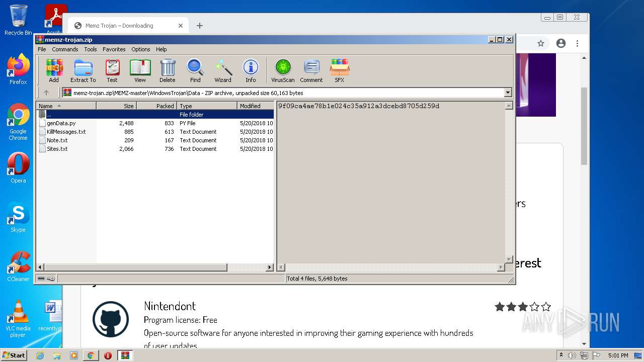This screenshot has height=362, width=644.
Task: Sort by the Size column header
Action: point(116,106)
